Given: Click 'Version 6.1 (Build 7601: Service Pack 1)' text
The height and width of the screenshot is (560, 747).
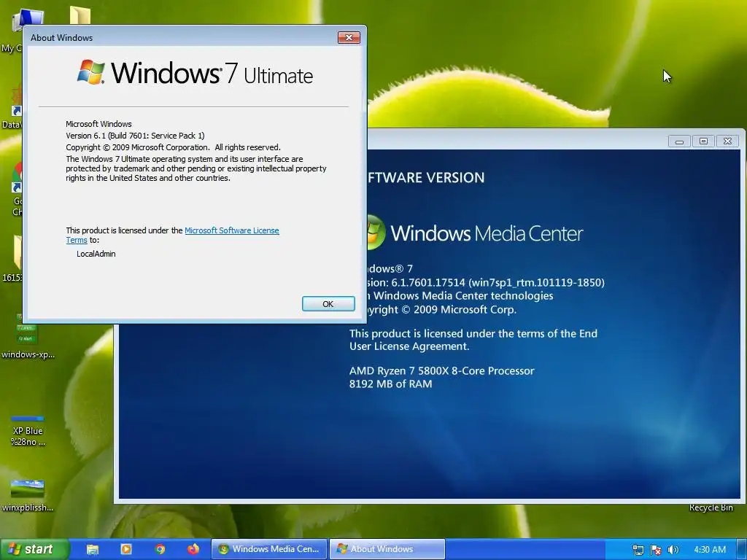Looking at the screenshot, I should 135,135.
